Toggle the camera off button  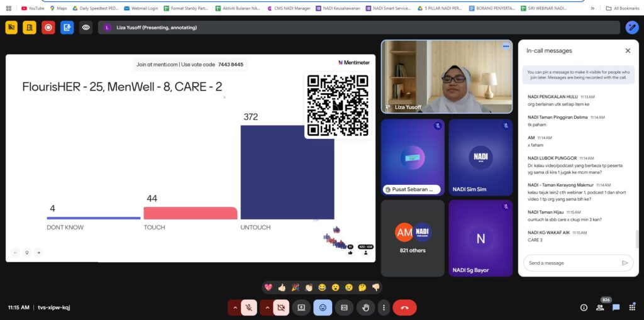pyautogui.click(x=280, y=307)
